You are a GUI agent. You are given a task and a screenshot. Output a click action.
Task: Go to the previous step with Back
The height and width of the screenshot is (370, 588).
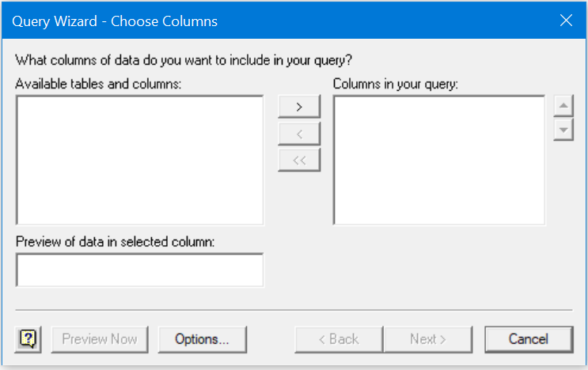pyautogui.click(x=339, y=339)
